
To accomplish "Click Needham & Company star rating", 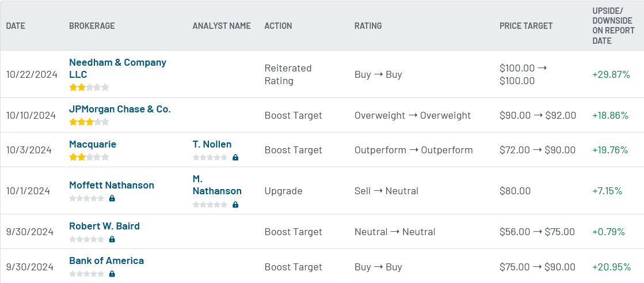I will click(89, 87).
